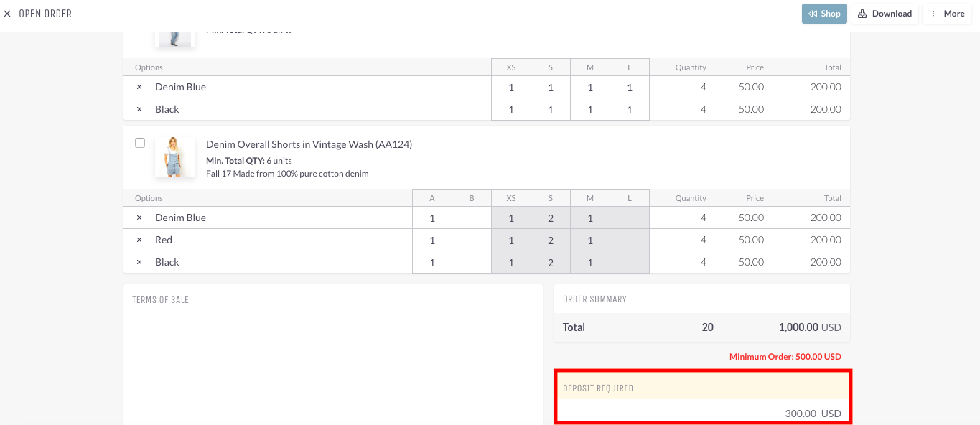The image size is (980, 425).
Task: Go back to Shop
Action: pyautogui.click(x=824, y=14)
